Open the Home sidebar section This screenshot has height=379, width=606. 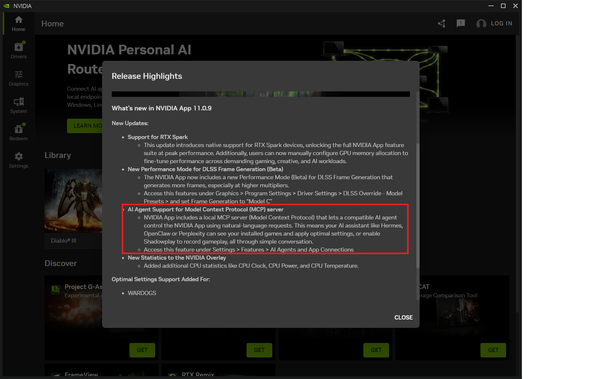(18, 23)
